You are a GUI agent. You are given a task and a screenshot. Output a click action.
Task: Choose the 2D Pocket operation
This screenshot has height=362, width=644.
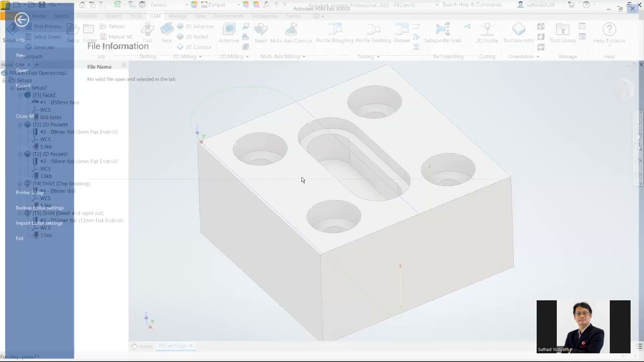click(x=192, y=37)
